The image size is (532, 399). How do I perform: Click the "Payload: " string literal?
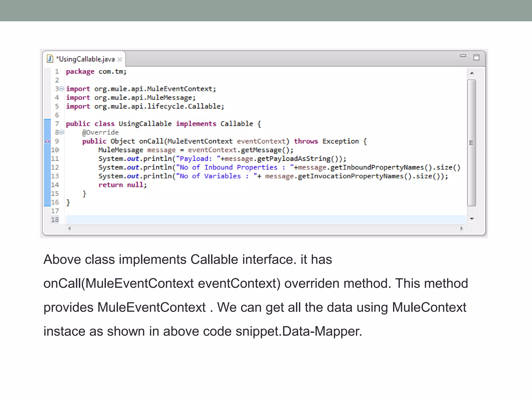(x=198, y=159)
